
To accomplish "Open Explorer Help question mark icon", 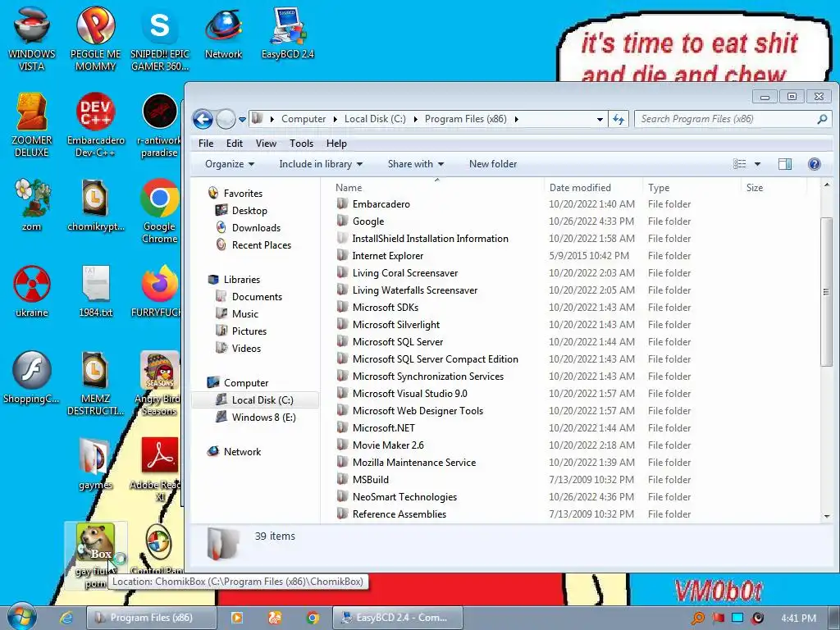I will [x=814, y=164].
